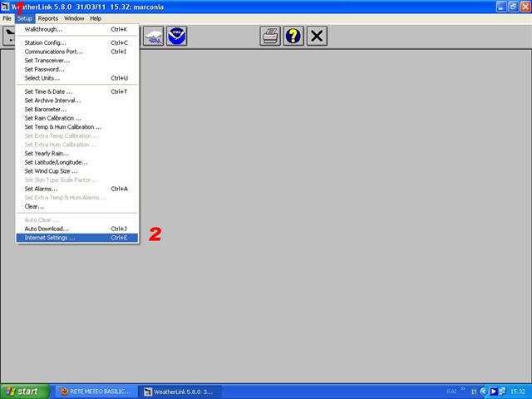Open the Window menu
The height and width of the screenshot is (399, 532).
[74, 18]
